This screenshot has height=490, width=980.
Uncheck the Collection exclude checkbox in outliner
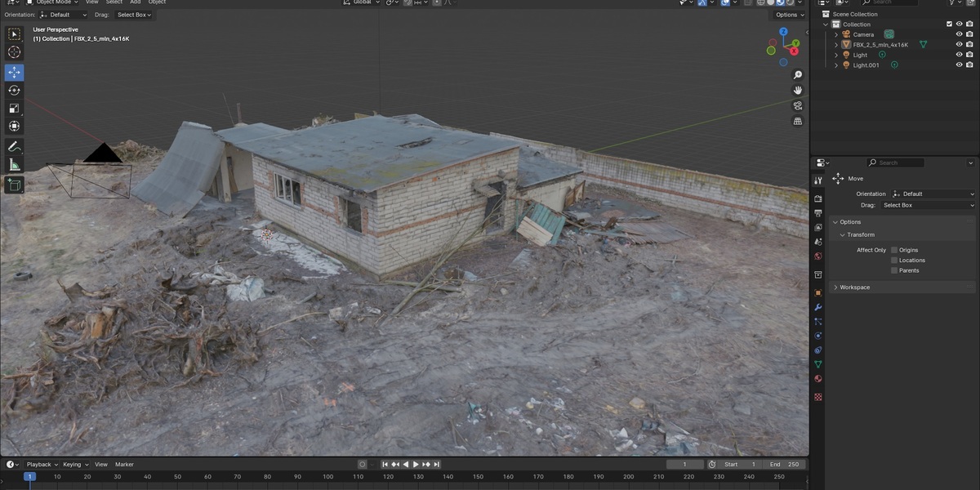[949, 24]
